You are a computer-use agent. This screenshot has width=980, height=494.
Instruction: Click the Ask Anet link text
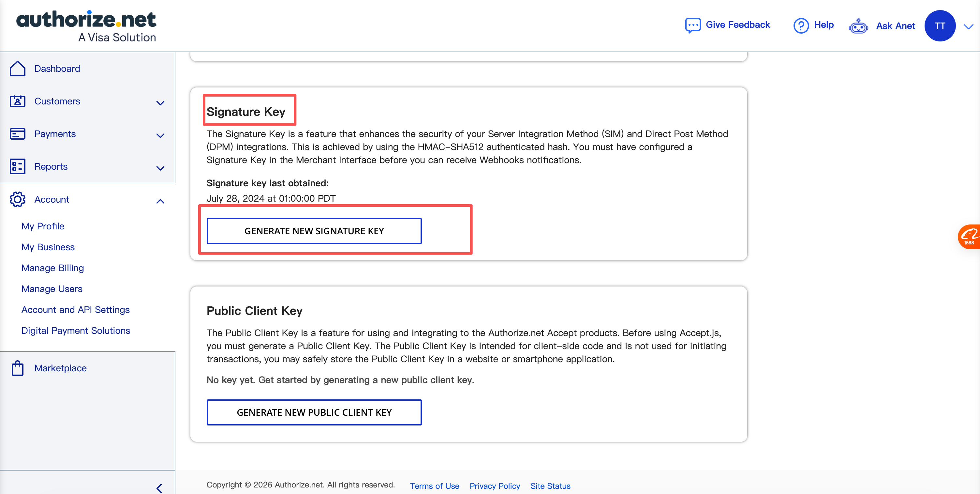click(x=896, y=26)
